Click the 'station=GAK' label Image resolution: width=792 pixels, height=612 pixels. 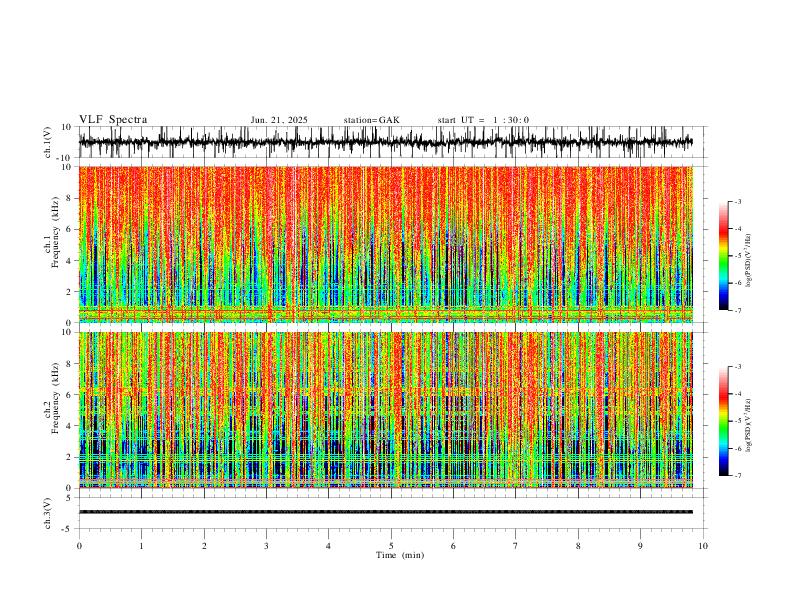371,120
